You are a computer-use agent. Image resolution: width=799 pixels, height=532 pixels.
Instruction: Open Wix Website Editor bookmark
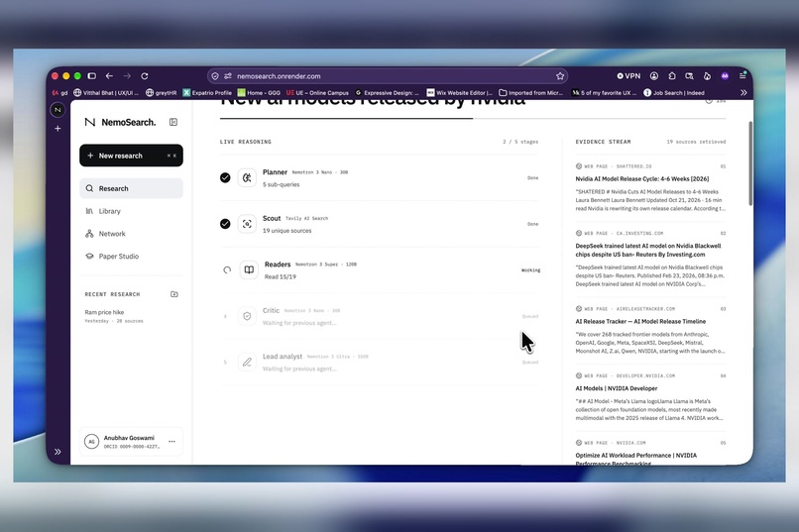click(459, 93)
